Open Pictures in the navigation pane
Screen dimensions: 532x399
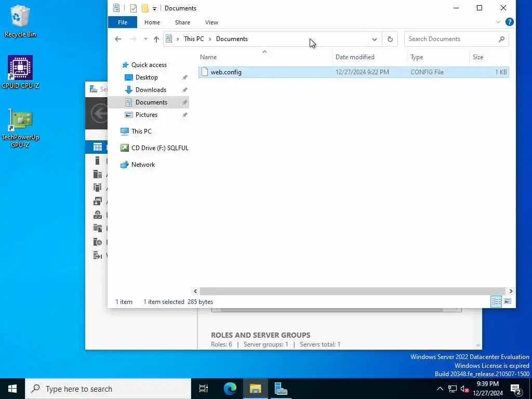146,115
